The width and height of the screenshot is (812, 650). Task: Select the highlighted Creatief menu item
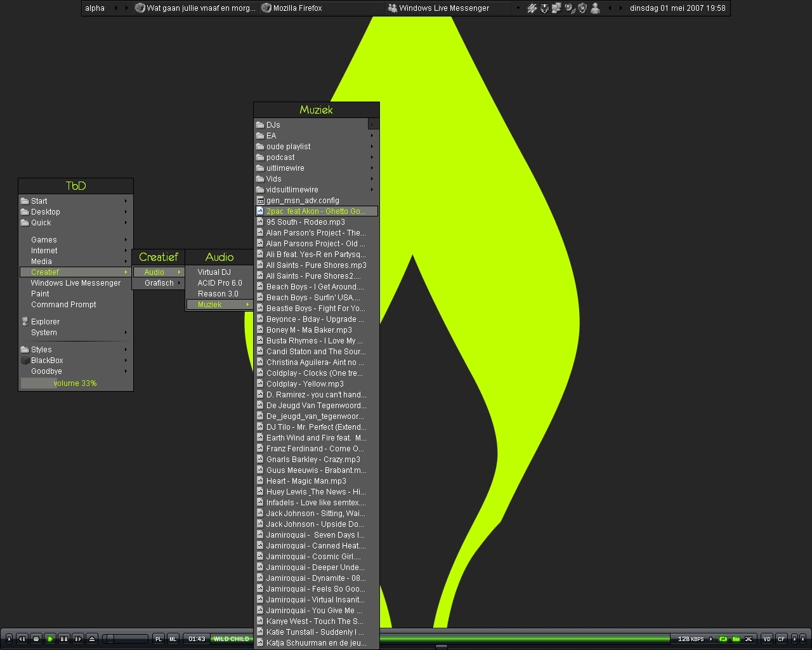coord(75,272)
